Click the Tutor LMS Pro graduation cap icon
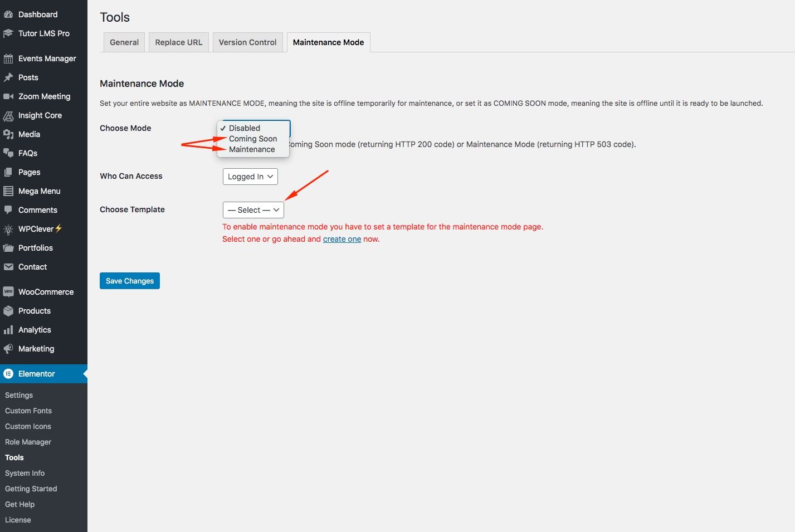795x532 pixels. 8,33
